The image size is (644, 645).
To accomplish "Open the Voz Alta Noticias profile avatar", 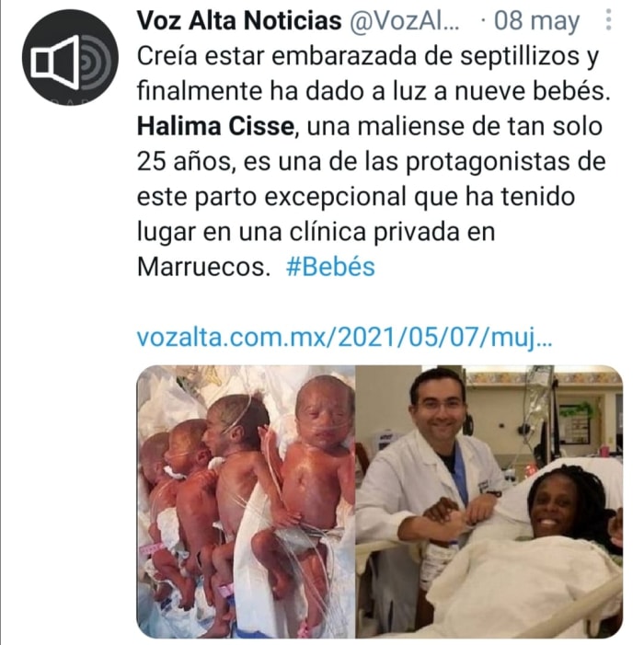I will point(70,57).
